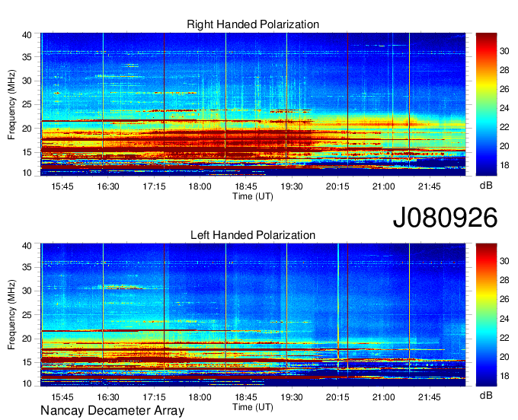Click the 15 MHz tick label on bottom plot
518x420 pixels.
tap(27, 363)
